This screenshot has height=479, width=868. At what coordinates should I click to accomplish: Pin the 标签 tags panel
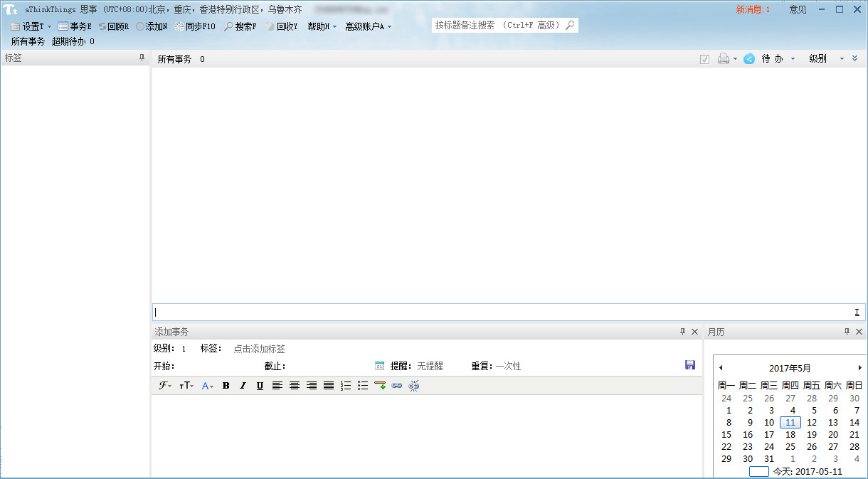(142, 58)
